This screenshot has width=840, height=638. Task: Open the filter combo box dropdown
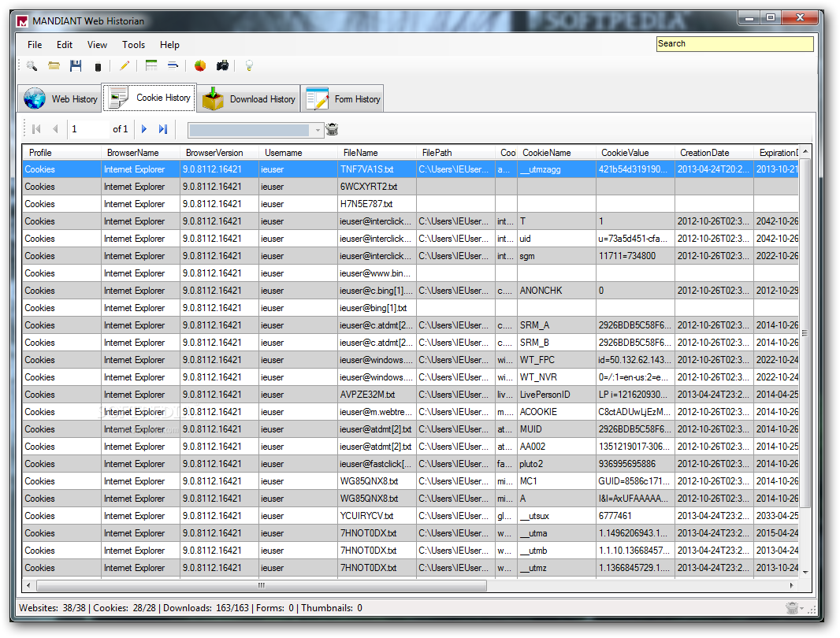318,130
